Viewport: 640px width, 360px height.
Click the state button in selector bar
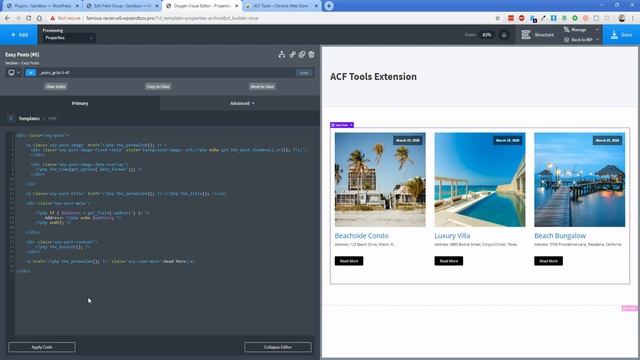pyautogui.click(x=304, y=73)
